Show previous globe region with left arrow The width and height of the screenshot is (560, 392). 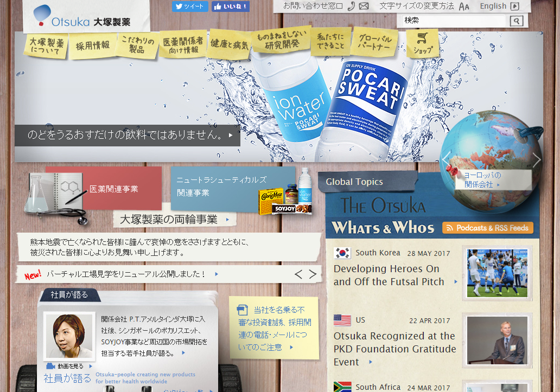[x=446, y=160]
